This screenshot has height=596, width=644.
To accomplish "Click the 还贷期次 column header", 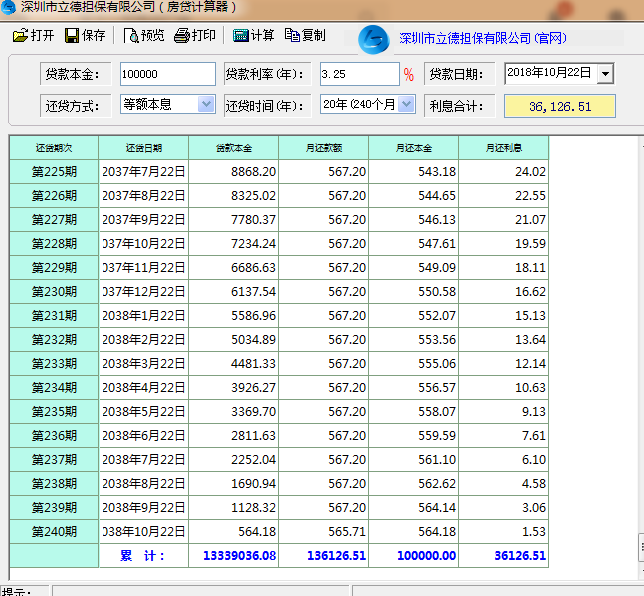I will [54, 148].
